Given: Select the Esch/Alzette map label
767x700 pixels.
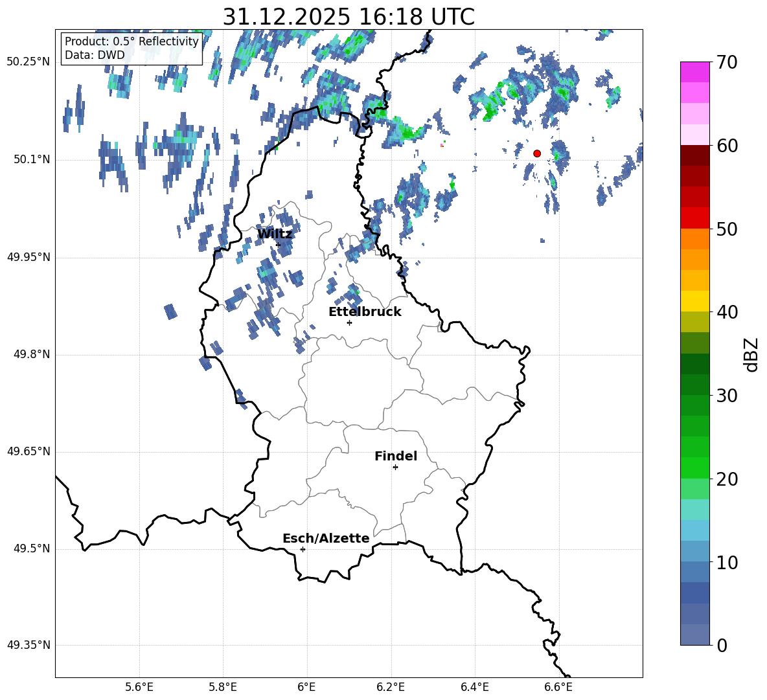Looking at the screenshot, I should point(325,539).
